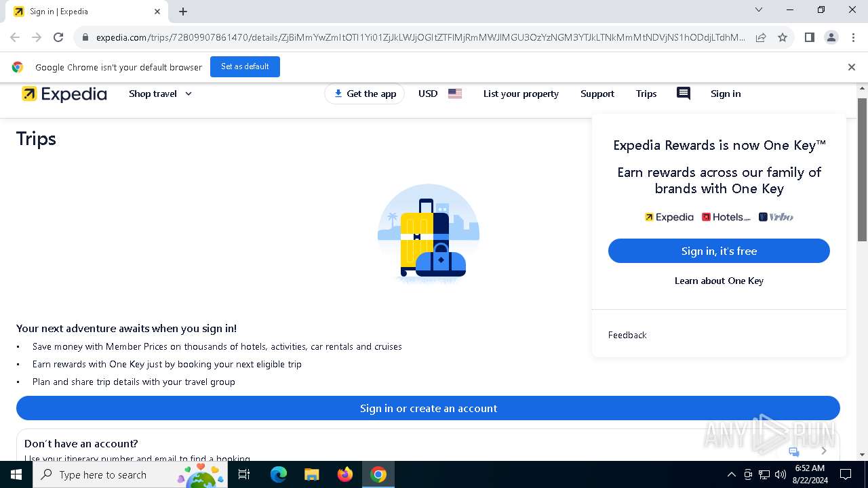This screenshot has width=868, height=488.
Task: Click the address bar URL
Action: 420,37
